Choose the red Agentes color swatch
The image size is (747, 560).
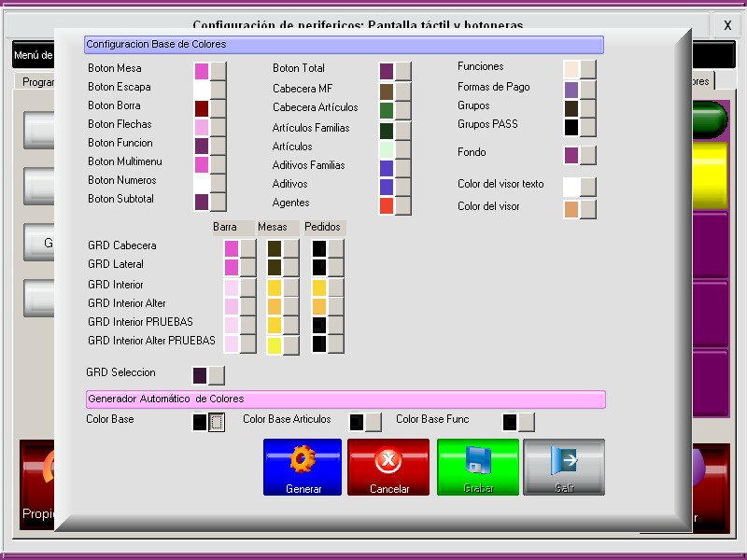pos(387,205)
